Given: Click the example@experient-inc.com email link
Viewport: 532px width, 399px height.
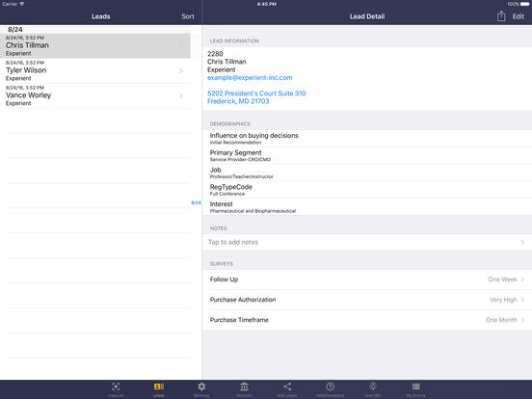Looking at the screenshot, I should point(250,77).
